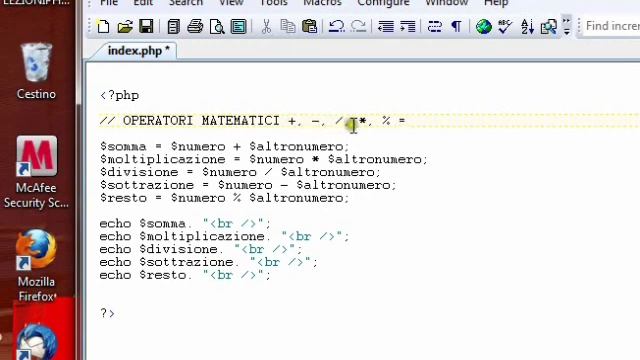Click the '<?php' opening tag line
Image resolution: width=640 pixels, height=360 pixels.
pyautogui.click(x=120, y=96)
